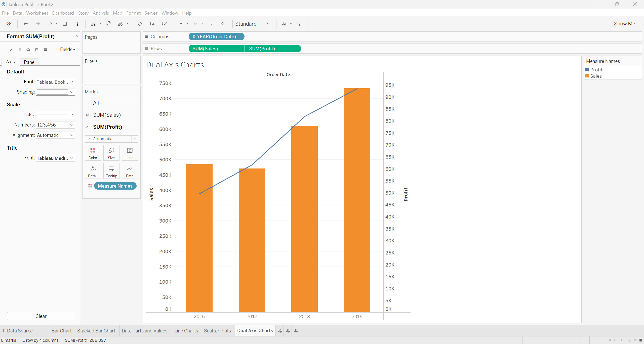The height and width of the screenshot is (344, 644).
Task: Expand the Numbers format dropdown
Action: (x=71, y=125)
